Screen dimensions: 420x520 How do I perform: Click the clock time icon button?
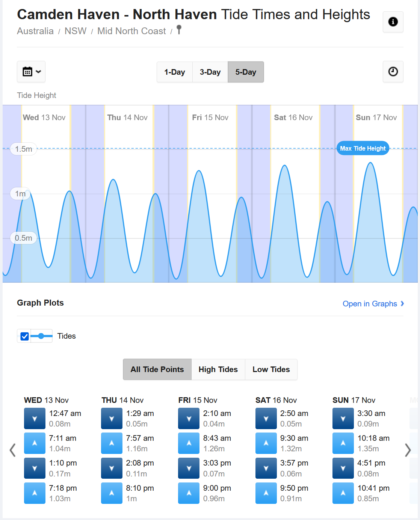pos(393,72)
